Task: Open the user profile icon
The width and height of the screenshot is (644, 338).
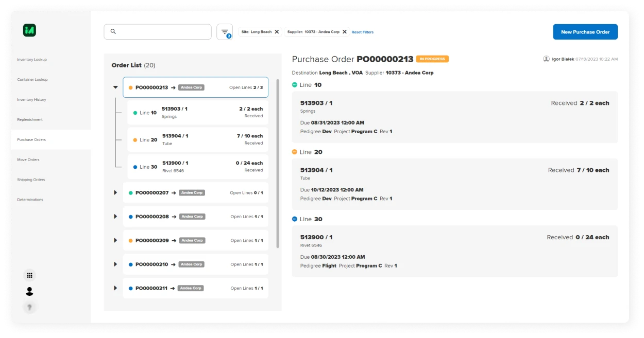Action: (x=29, y=291)
